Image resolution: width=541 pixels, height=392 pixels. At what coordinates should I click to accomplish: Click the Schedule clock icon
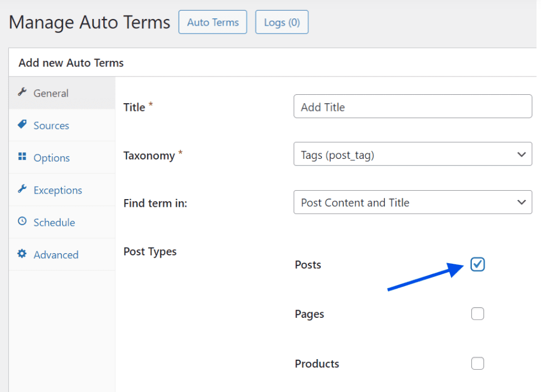click(22, 221)
